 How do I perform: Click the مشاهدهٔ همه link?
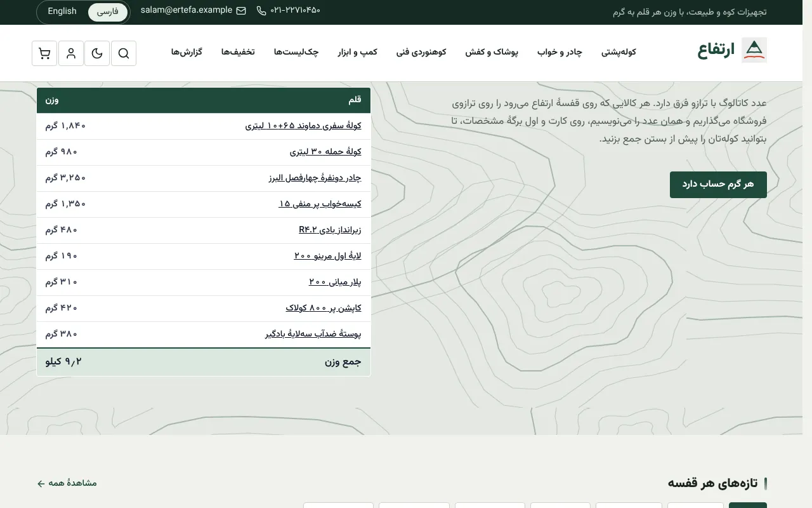point(67,483)
